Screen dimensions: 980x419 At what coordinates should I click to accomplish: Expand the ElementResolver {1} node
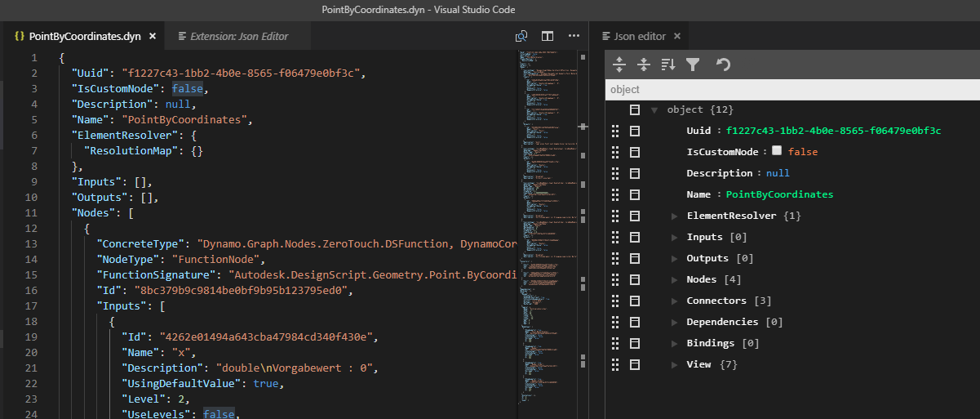point(675,216)
